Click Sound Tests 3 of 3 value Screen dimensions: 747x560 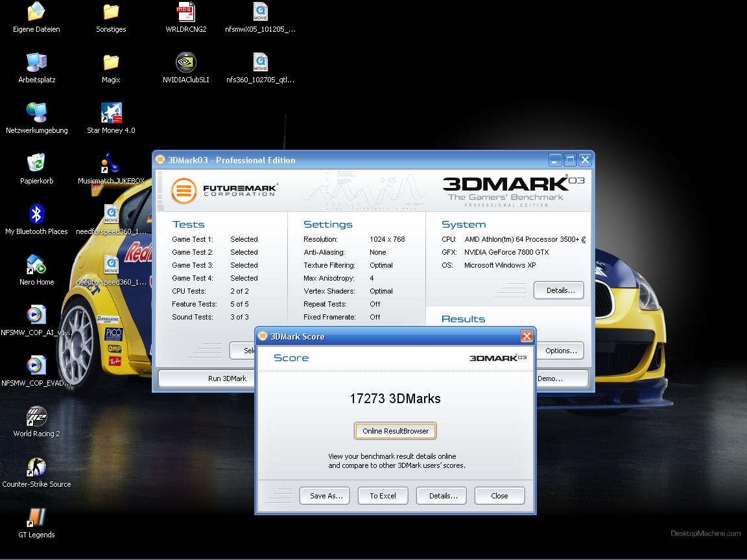[x=240, y=317]
